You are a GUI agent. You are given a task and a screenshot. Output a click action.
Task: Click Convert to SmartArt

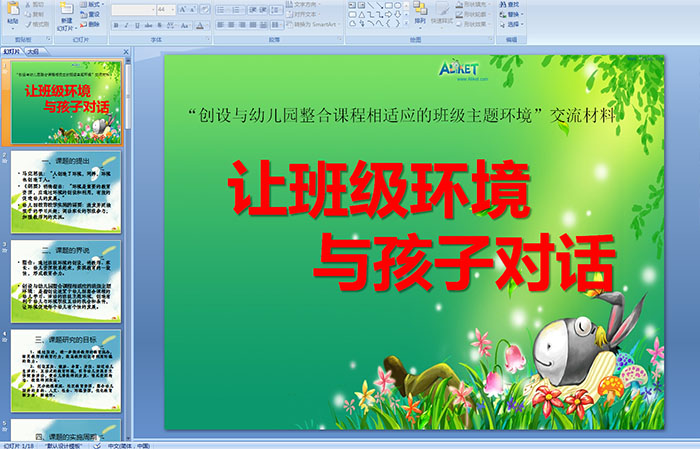(x=312, y=24)
